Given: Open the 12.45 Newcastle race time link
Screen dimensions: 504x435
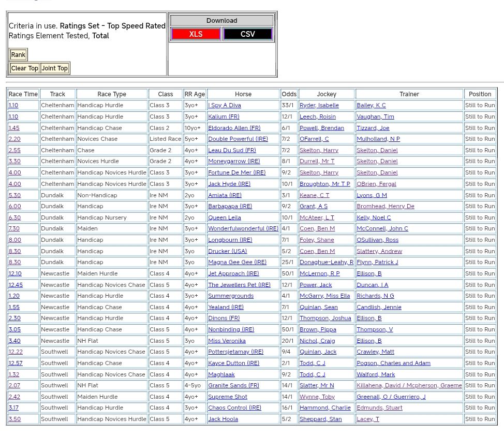Looking at the screenshot, I should click(16, 285).
